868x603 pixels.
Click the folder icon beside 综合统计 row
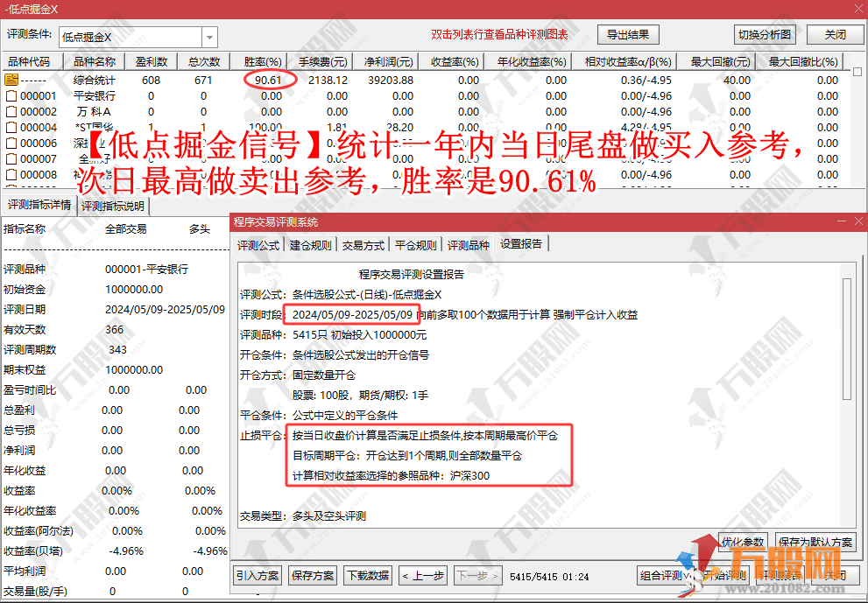[x=11, y=80]
